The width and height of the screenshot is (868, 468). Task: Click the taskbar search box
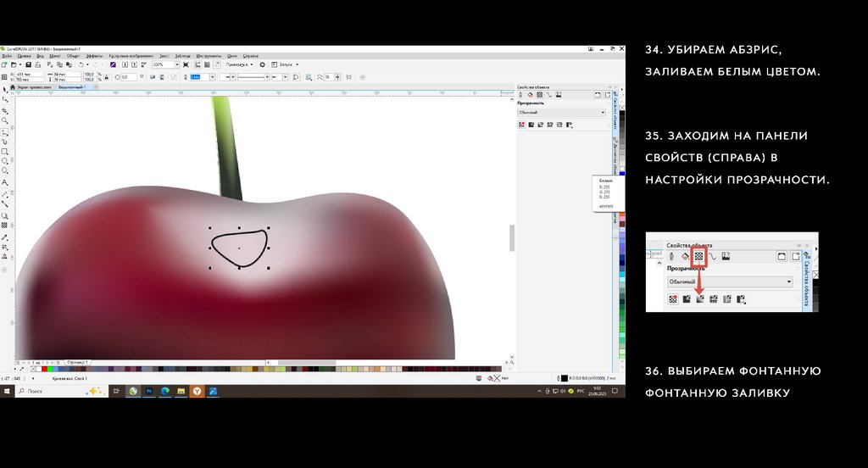(x=61, y=391)
